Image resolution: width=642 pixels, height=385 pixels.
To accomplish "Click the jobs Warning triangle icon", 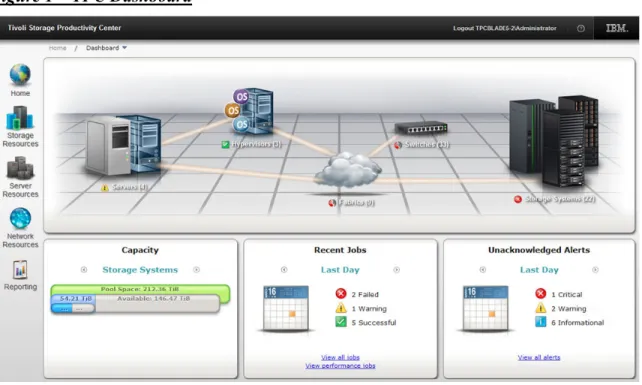I will (x=341, y=308).
